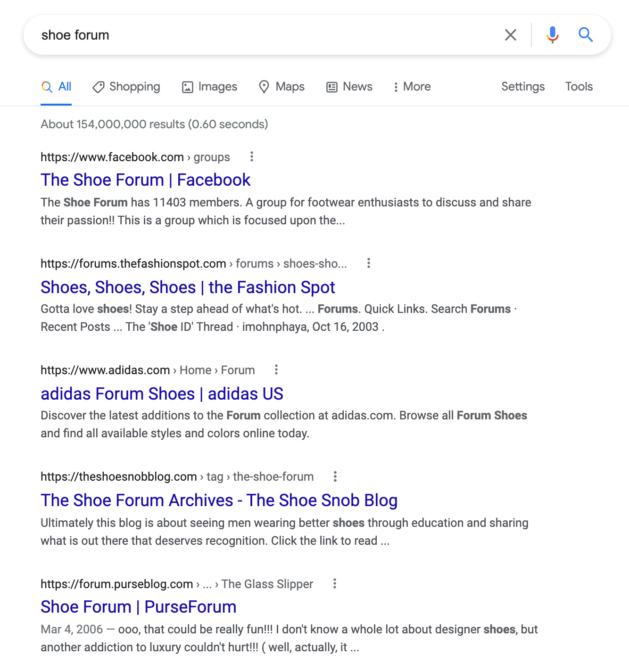Switch to the Shopping tab

126,87
